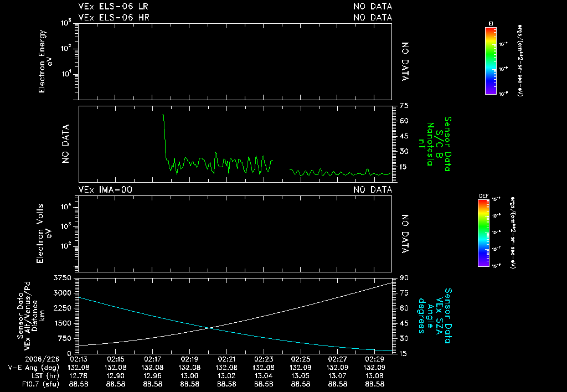Viewport: 567px width, 392px height.
Task: Click the '02:21' time tick label
Action: 226,359
